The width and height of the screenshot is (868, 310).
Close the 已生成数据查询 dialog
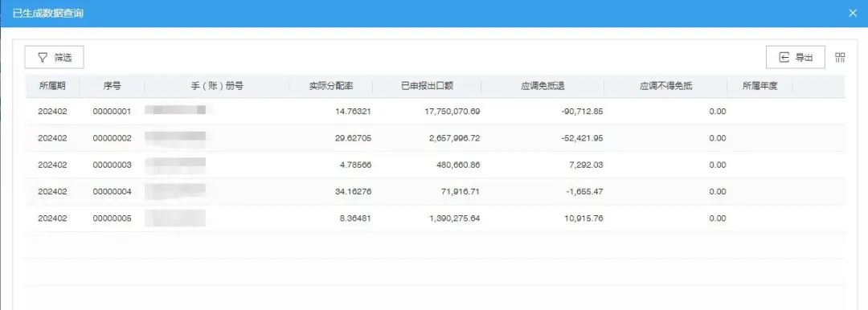pos(852,14)
